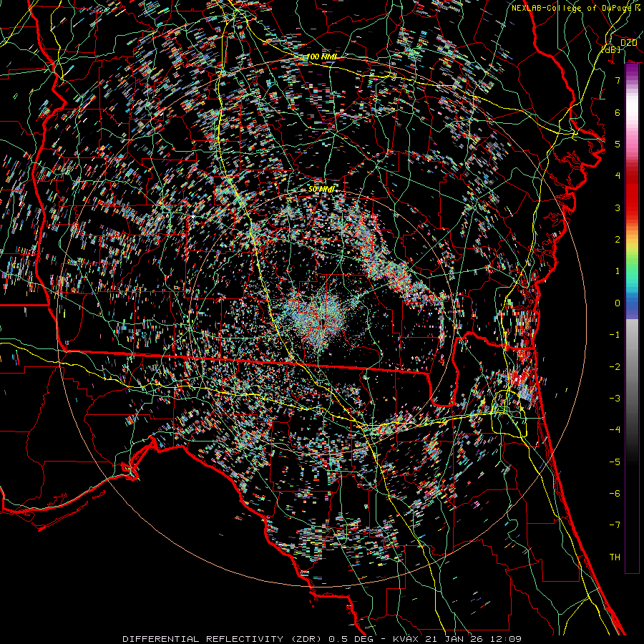644x644 pixels.
Task: Click the "7" value on the color scale
Action: (x=618, y=80)
